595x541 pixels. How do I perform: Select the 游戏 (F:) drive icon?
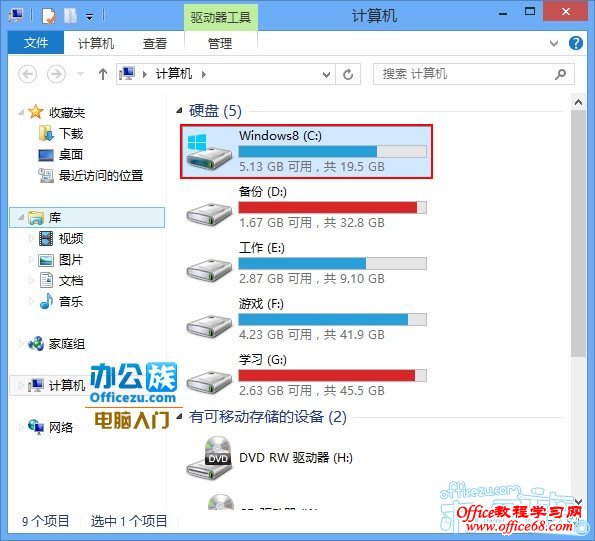click(209, 325)
